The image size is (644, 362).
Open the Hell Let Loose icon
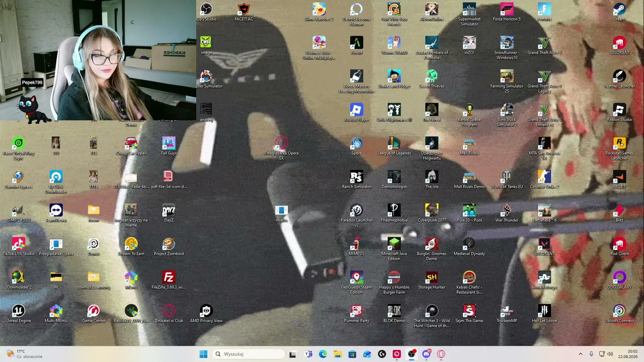tap(544, 314)
